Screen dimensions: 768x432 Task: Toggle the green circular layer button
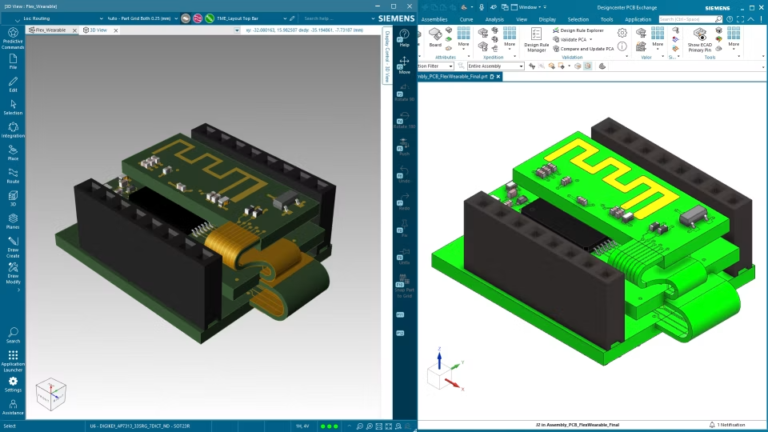(x=210, y=19)
